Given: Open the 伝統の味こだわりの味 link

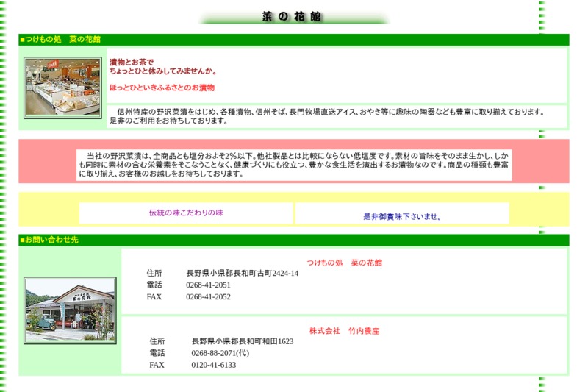Looking at the screenshot, I should (186, 213).
